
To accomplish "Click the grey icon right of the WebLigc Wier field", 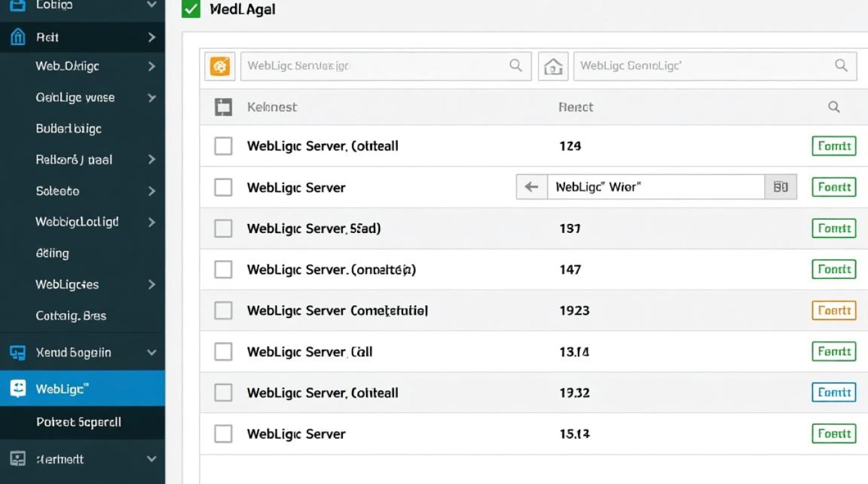I will pos(780,187).
